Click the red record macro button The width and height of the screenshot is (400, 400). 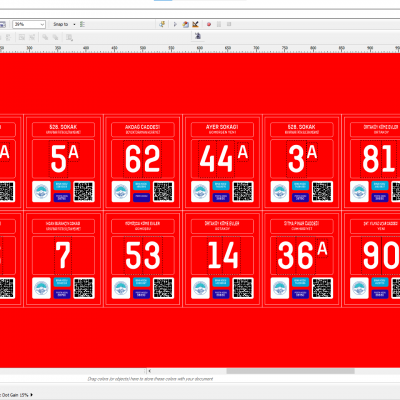click(x=209, y=24)
